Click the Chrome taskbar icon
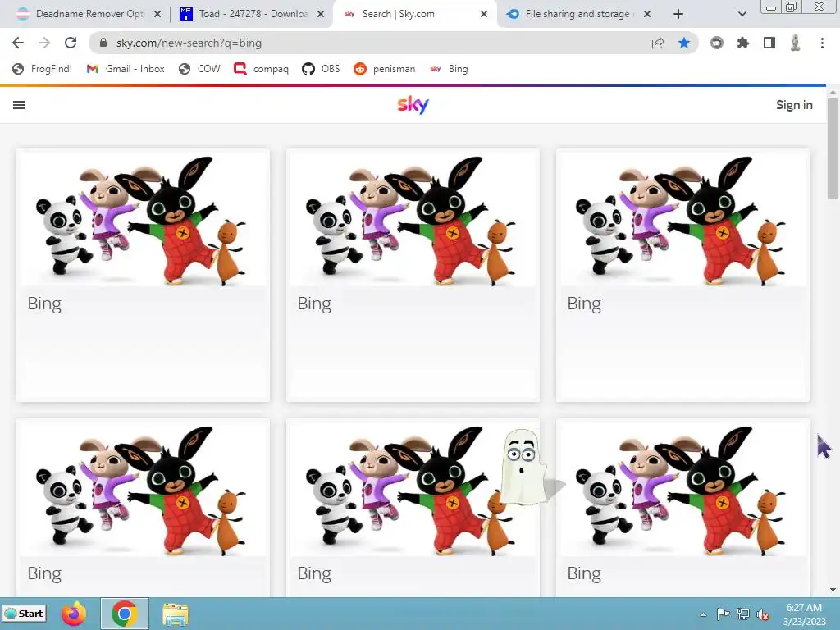Image resolution: width=840 pixels, height=630 pixels. pyautogui.click(x=125, y=614)
